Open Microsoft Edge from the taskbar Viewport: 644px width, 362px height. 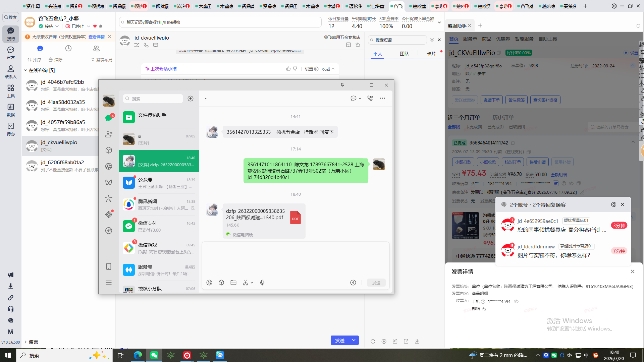pos(138,355)
